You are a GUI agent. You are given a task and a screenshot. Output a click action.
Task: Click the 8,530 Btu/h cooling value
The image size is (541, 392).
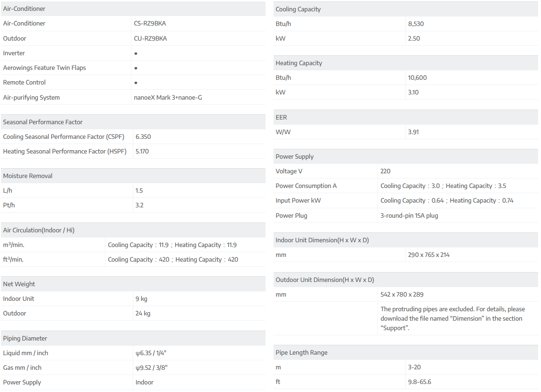(416, 24)
